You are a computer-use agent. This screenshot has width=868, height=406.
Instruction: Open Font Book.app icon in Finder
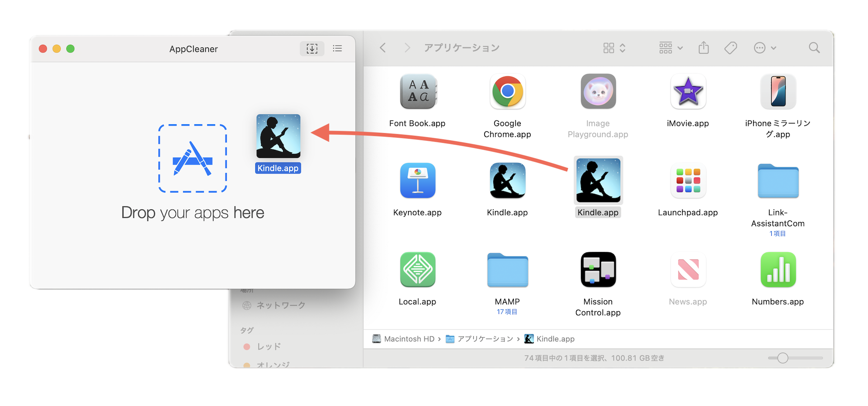tap(417, 92)
